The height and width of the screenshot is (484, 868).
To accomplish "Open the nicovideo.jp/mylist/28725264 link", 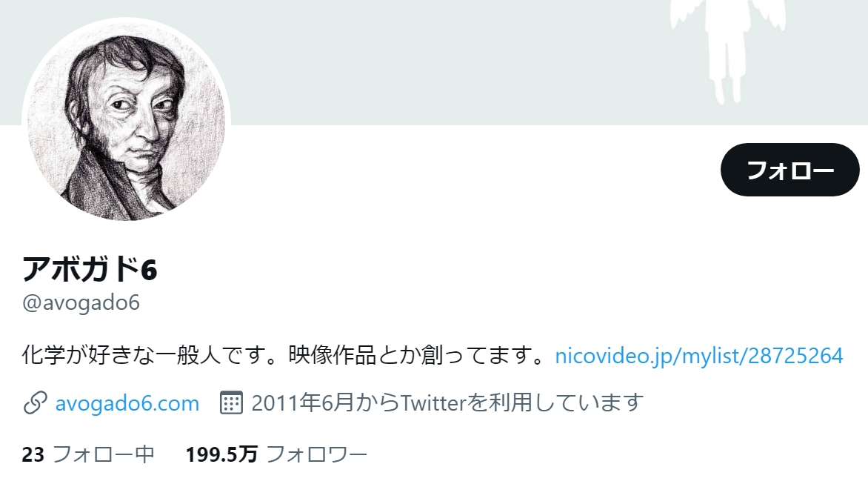I will coord(698,356).
